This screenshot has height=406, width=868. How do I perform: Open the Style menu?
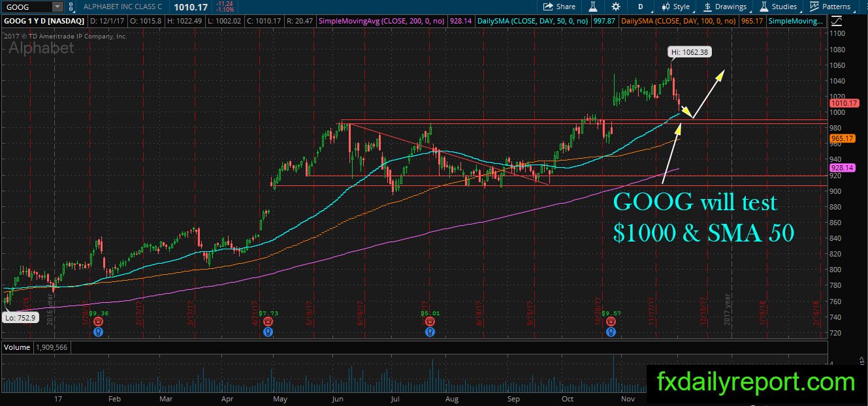676,7
